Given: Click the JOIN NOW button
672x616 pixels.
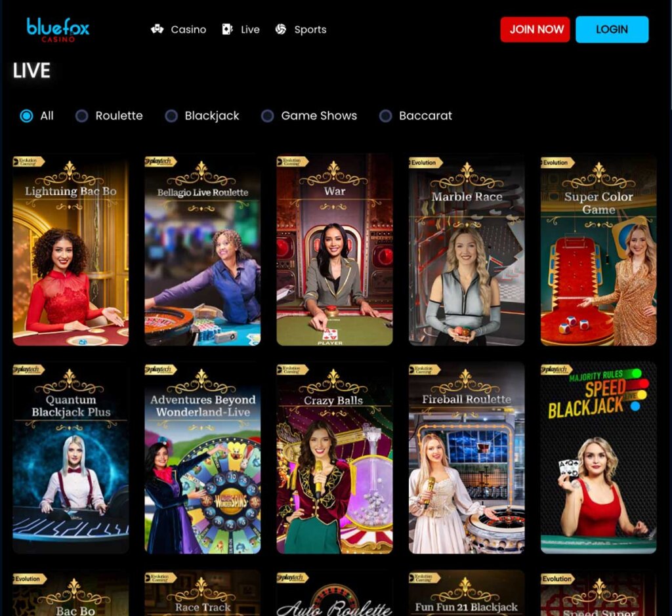Looking at the screenshot, I should pos(535,29).
